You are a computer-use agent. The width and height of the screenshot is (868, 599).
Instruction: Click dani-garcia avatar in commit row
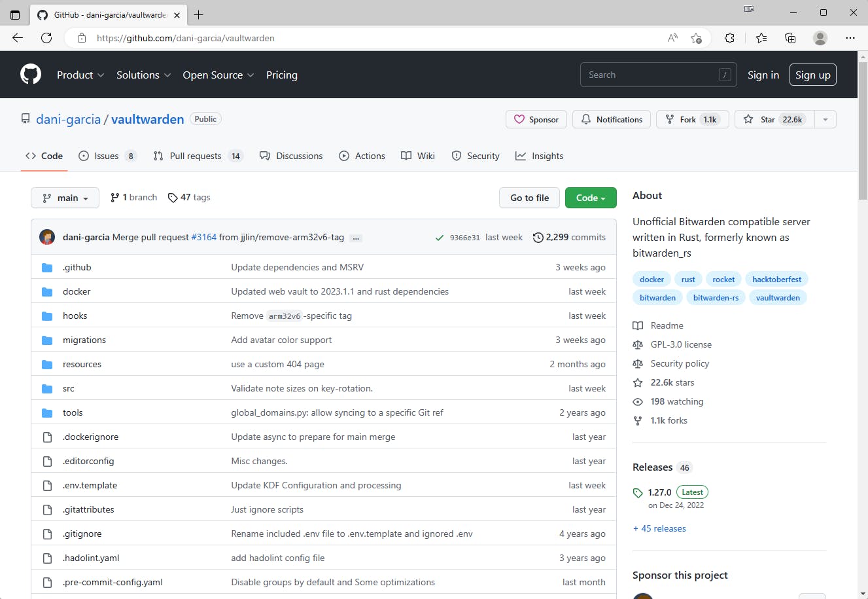pos(47,237)
